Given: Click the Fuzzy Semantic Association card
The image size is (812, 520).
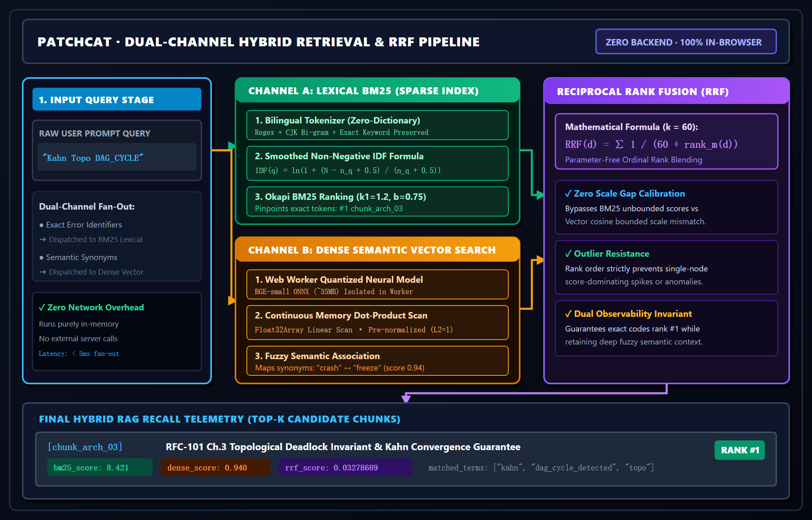Looking at the screenshot, I should pyautogui.click(x=378, y=361).
